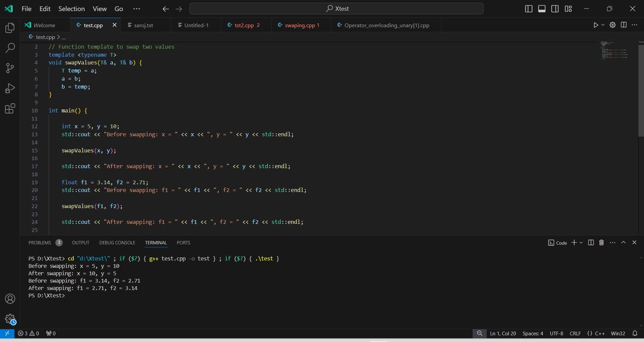Expand the Run file dropdown arrow
644x342 pixels.
603,25
